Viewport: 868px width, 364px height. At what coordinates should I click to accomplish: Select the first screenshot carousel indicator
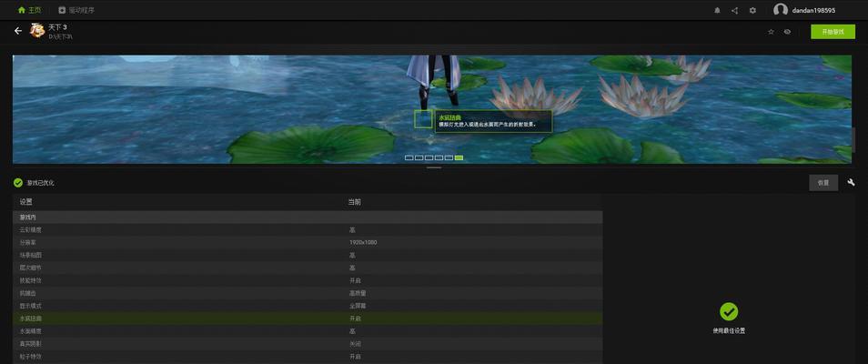coord(409,158)
